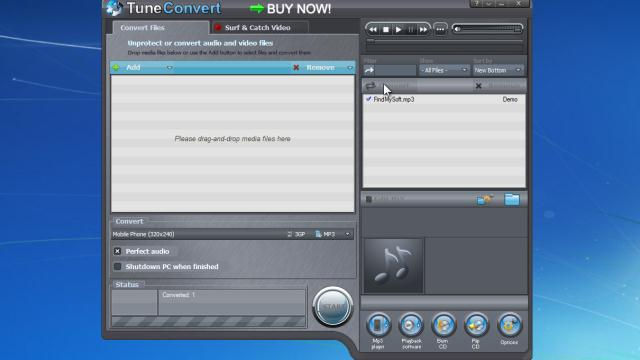Select the 3GP video format indicator

pyautogui.click(x=297, y=234)
